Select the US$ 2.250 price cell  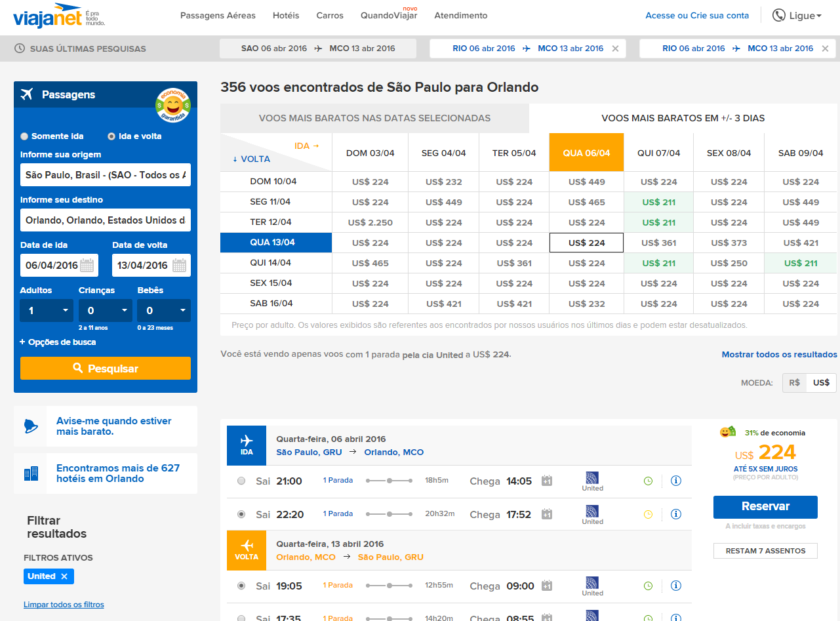pyautogui.click(x=370, y=222)
